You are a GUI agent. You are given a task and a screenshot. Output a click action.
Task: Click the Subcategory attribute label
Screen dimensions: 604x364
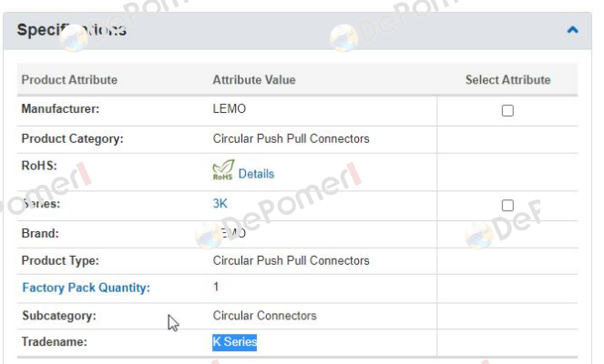59,316
